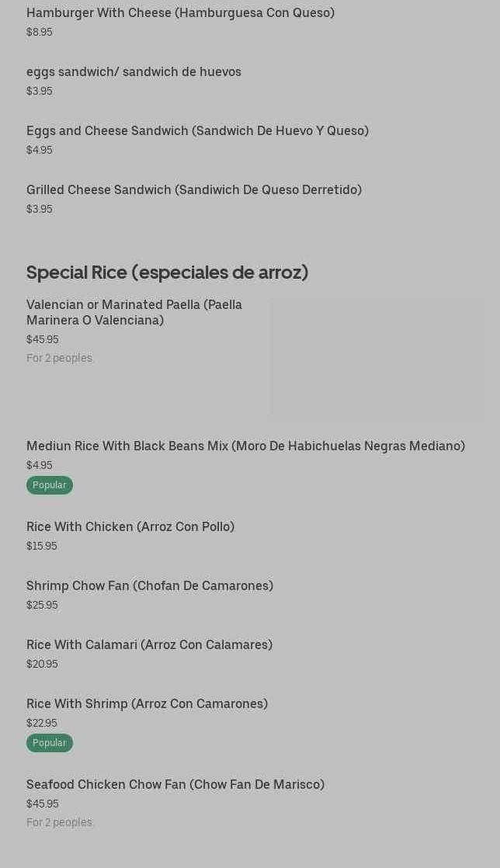The width and height of the screenshot is (500, 868).
Task: Open Valencian or Marinated Paella item
Action: point(134,312)
